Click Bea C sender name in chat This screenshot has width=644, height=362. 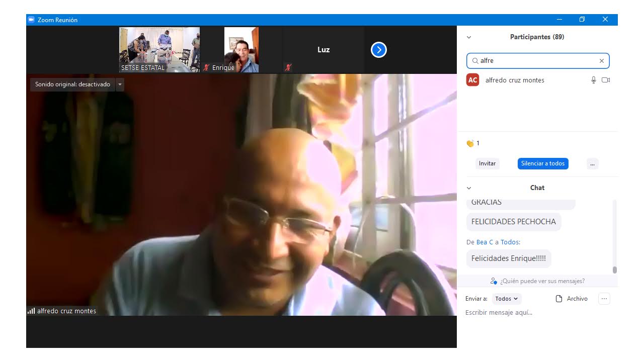coord(485,242)
